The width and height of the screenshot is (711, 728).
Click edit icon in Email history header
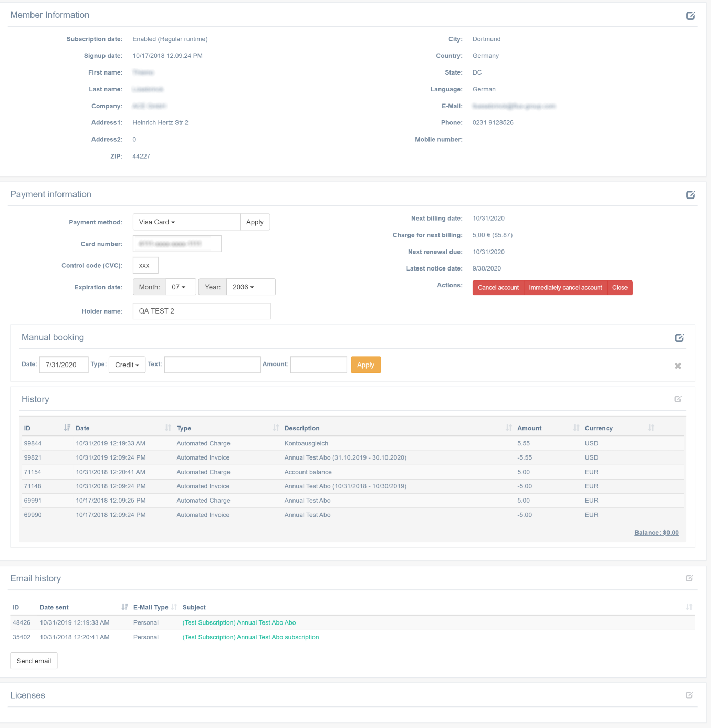pos(689,578)
